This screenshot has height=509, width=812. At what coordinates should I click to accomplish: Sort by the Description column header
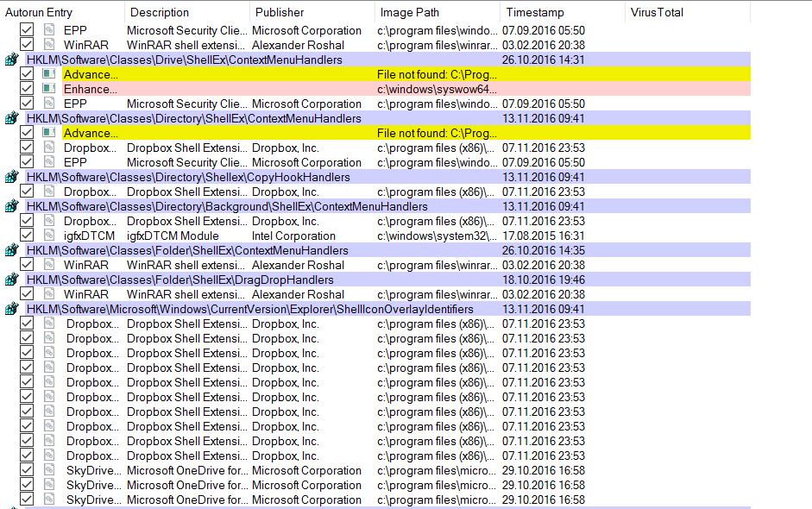(187, 12)
